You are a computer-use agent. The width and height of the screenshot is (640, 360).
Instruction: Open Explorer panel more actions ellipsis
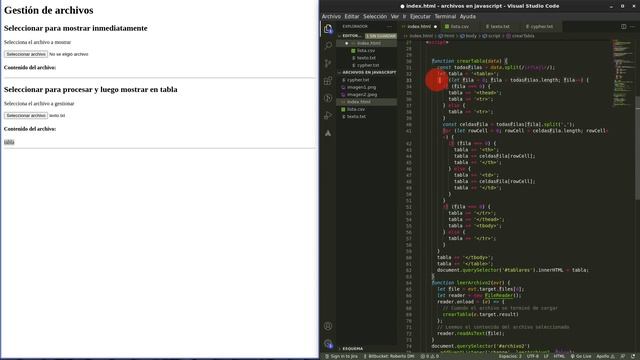pos(389,27)
